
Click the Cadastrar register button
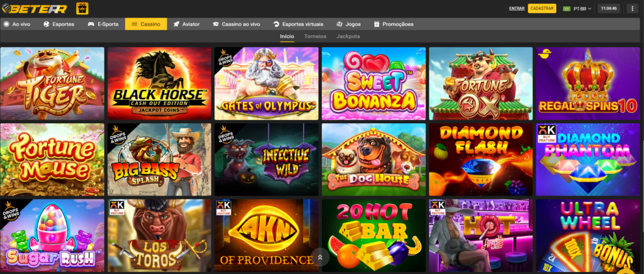click(542, 8)
